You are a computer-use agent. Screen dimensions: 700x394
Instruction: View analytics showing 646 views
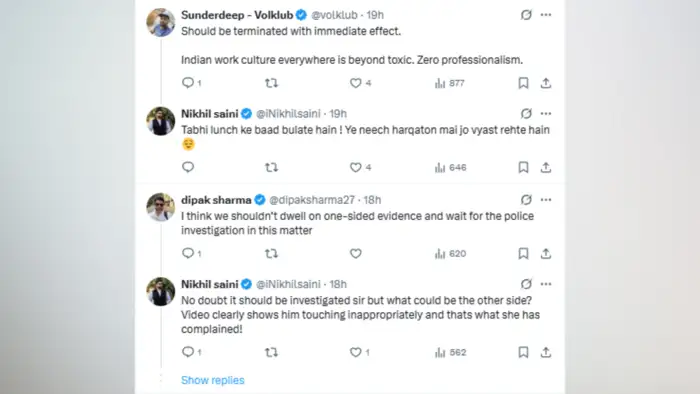pyautogui.click(x=450, y=167)
